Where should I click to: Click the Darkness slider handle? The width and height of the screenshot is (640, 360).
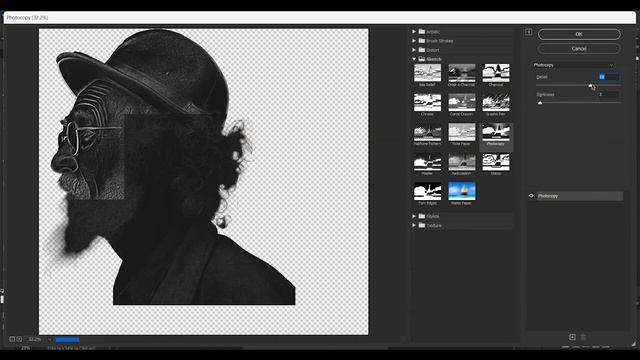540,103
